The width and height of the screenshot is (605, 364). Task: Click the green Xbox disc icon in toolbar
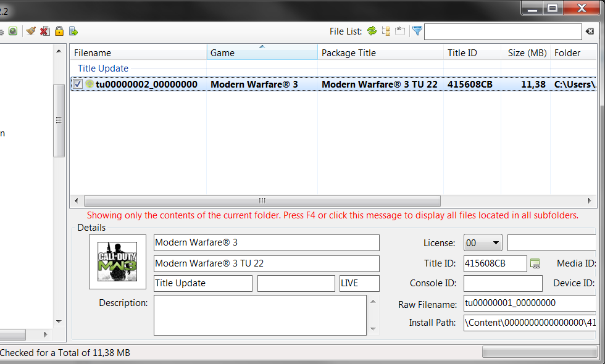pyautogui.click(x=13, y=31)
